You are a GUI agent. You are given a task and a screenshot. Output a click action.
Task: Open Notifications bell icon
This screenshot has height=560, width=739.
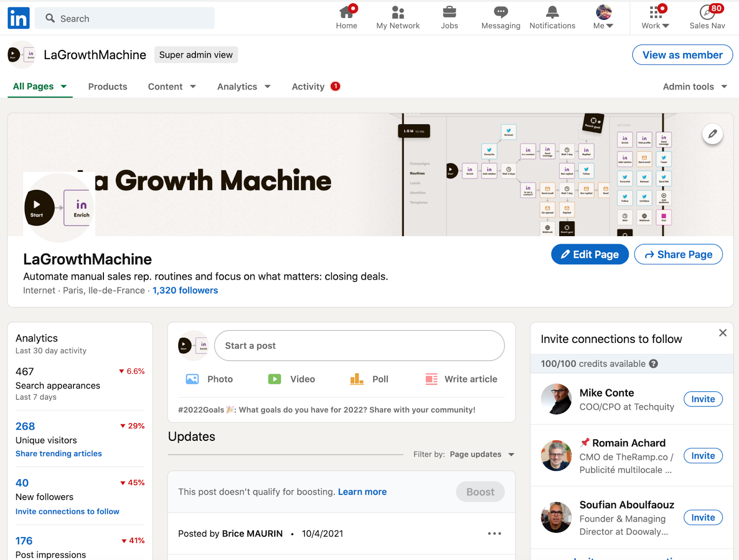click(x=552, y=12)
